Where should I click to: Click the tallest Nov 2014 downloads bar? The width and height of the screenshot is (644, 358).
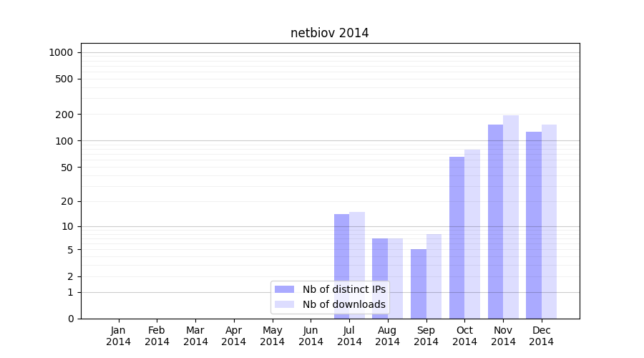[x=511, y=216]
